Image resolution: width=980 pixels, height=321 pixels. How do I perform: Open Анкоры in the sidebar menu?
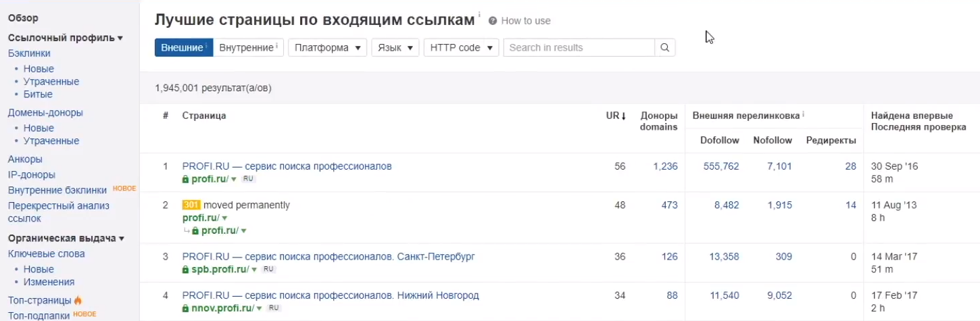pos(25,159)
